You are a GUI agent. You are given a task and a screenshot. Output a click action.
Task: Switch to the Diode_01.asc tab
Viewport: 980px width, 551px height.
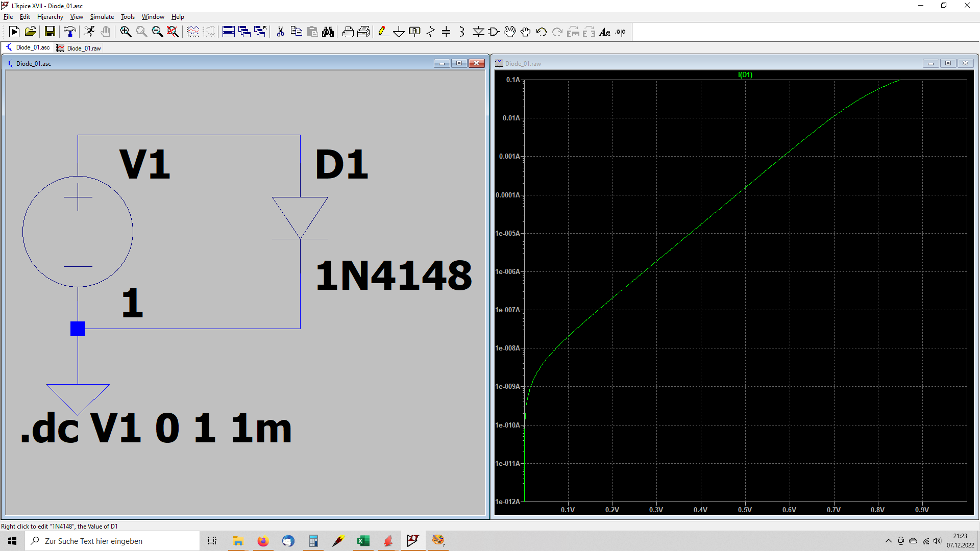click(x=28, y=47)
